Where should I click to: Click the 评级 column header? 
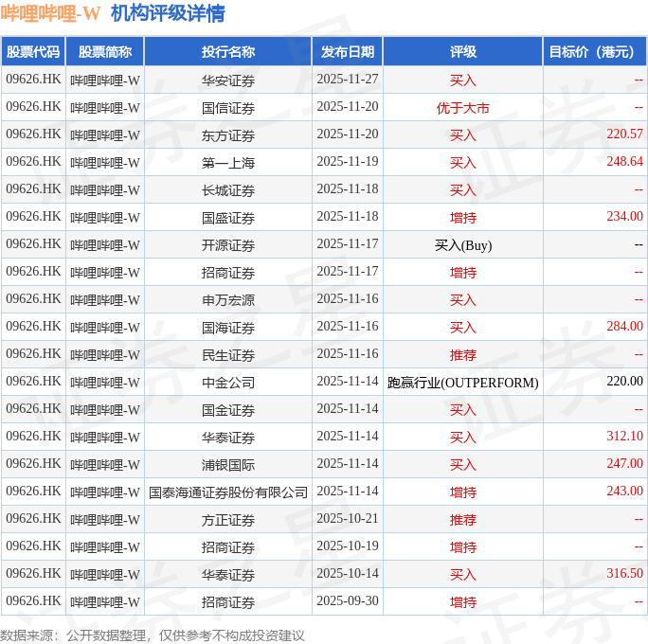(463, 52)
